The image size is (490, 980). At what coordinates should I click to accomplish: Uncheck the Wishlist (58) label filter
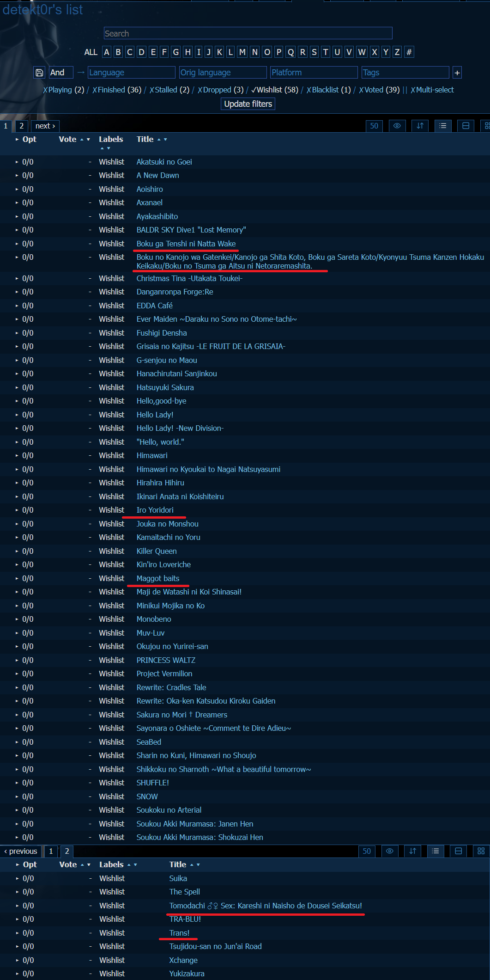coord(275,90)
